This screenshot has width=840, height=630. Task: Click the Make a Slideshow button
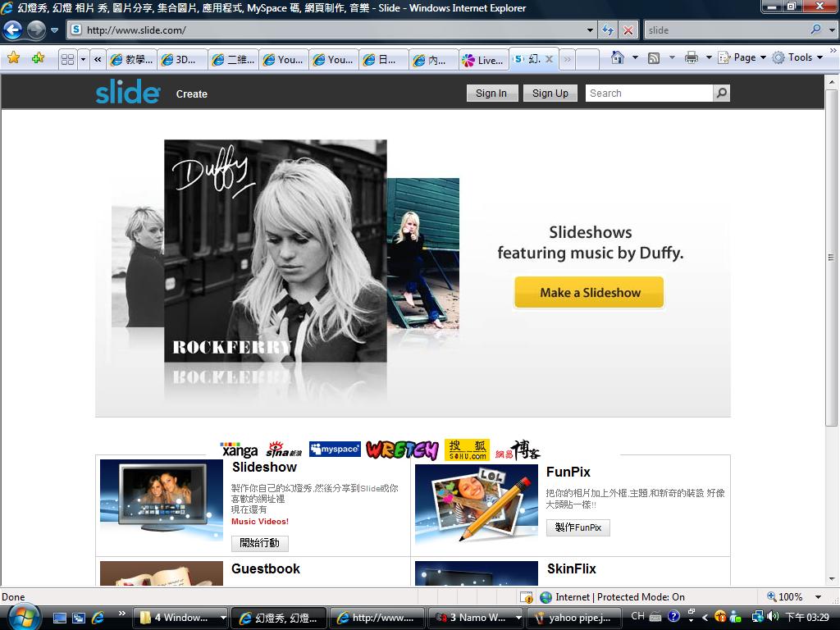[589, 293]
